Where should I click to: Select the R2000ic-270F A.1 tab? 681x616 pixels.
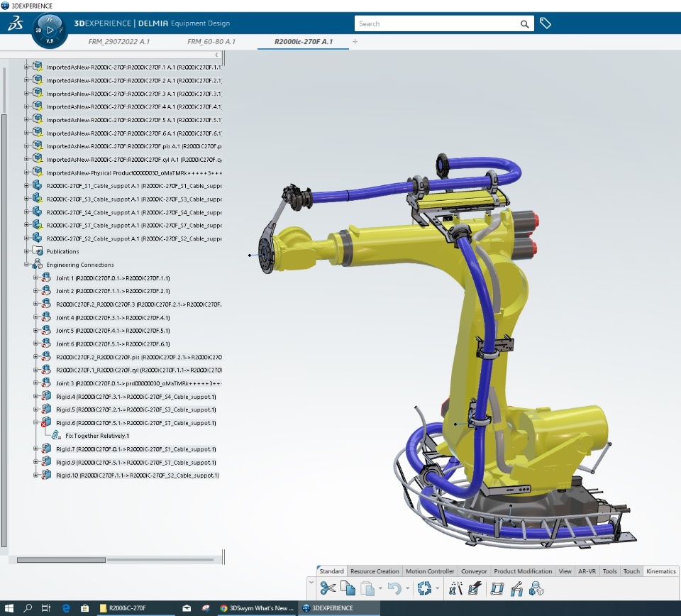tap(303, 42)
